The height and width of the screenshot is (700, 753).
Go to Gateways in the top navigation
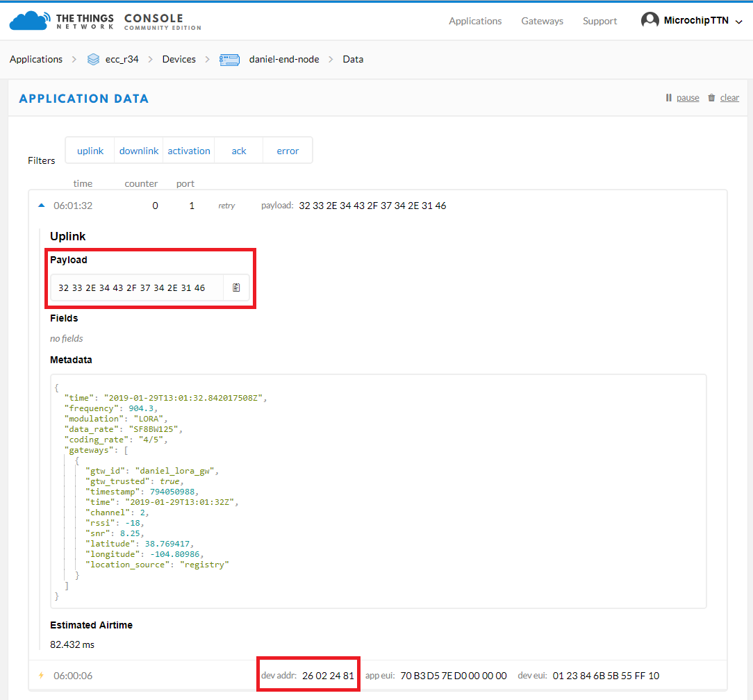(542, 21)
